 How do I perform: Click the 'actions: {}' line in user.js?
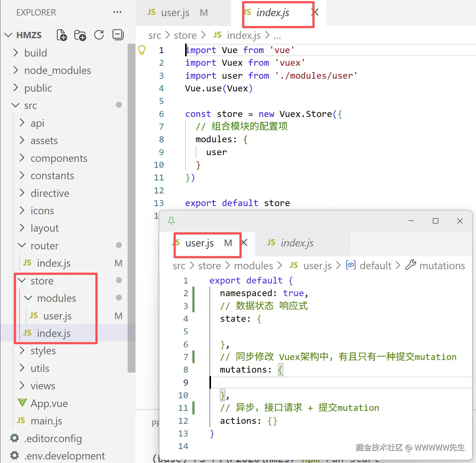tap(249, 421)
